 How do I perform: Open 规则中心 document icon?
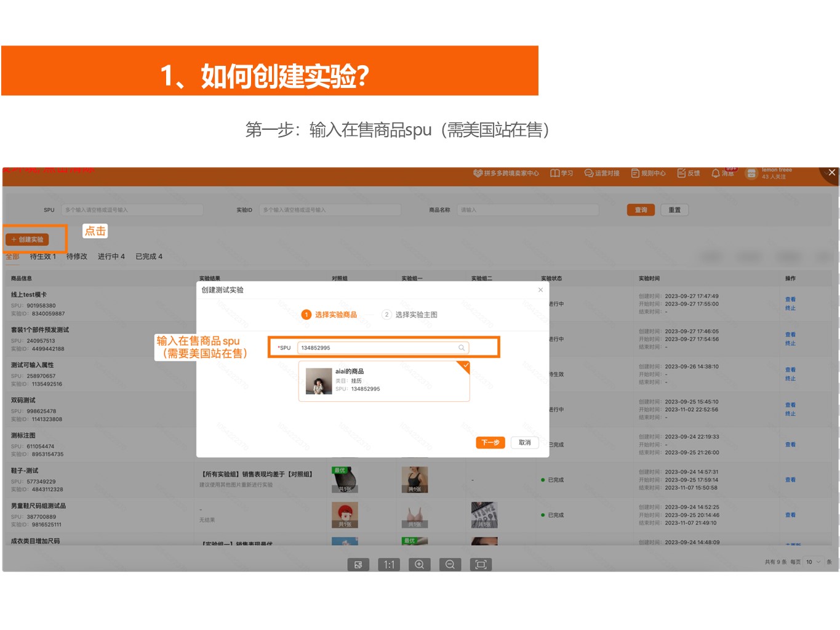pos(635,173)
